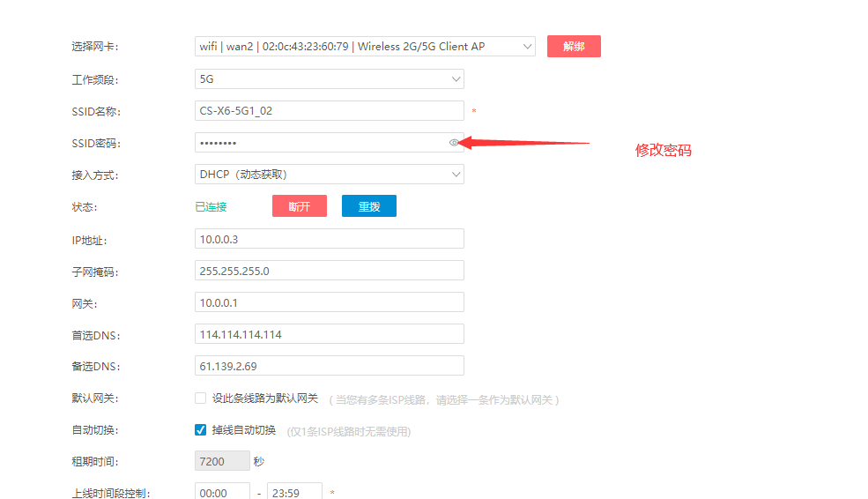The height and width of the screenshot is (499, 868).
Task: Click the 接入方式 label
Action: pos(94,175)
